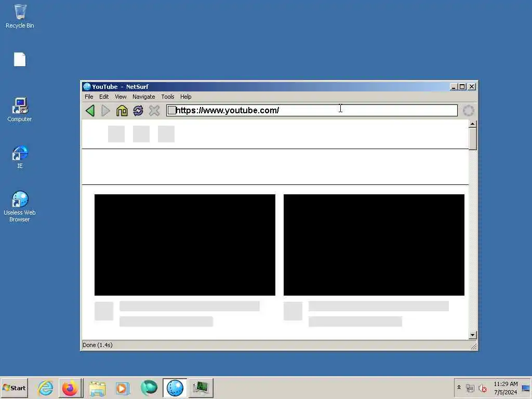This screenshot has height=399, width=532.
Task: Open the File menu
Action: tap(89, 97)
